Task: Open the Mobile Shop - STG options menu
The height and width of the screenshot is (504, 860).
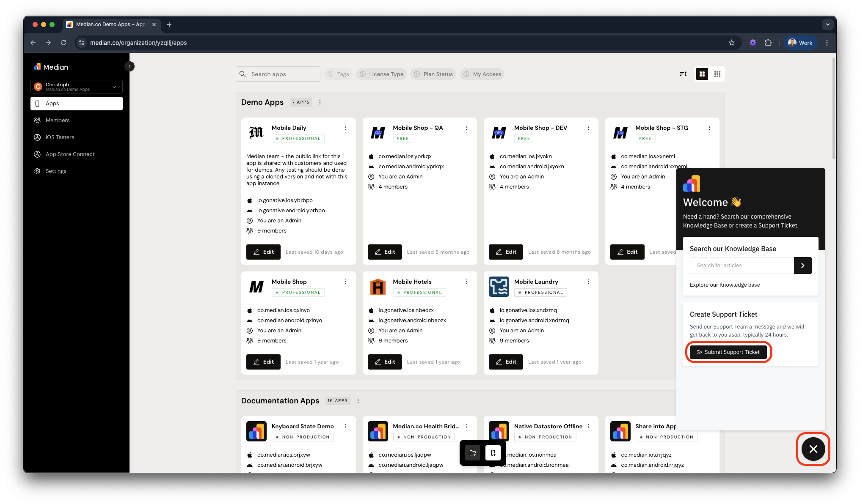Action: [x=709, y=128]
